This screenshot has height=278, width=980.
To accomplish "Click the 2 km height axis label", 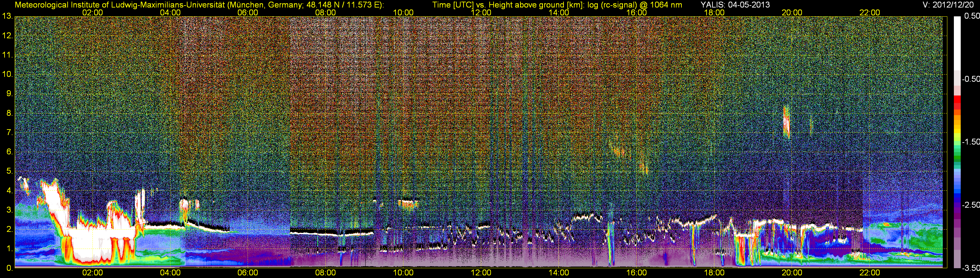I will point(9,229).
